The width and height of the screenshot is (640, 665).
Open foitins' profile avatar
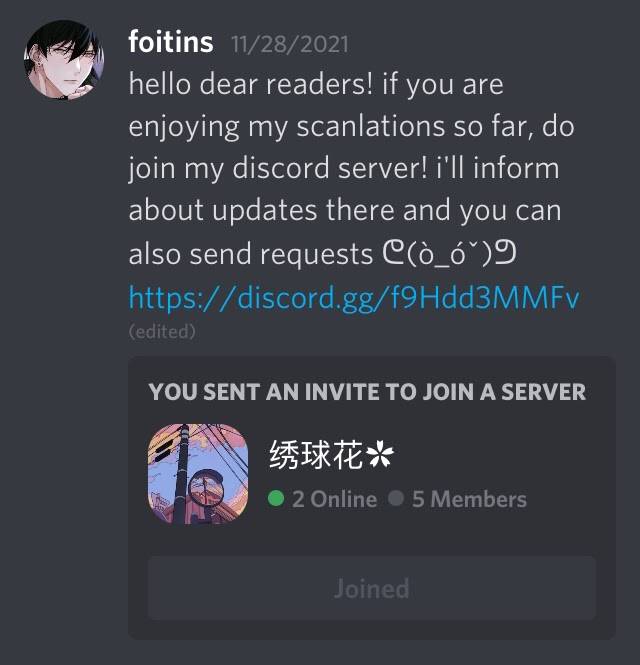tap(64, 59)
